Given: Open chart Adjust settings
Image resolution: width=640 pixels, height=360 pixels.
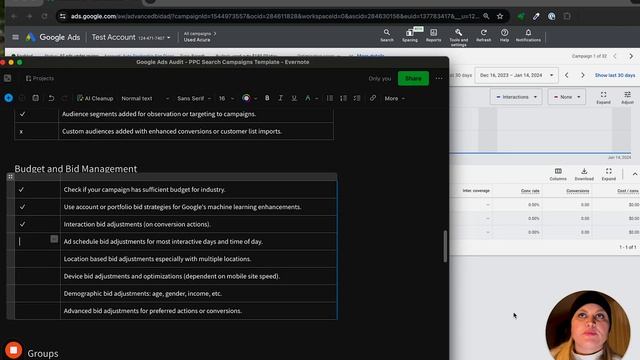Looking at the screenshot, I should 627,97.
